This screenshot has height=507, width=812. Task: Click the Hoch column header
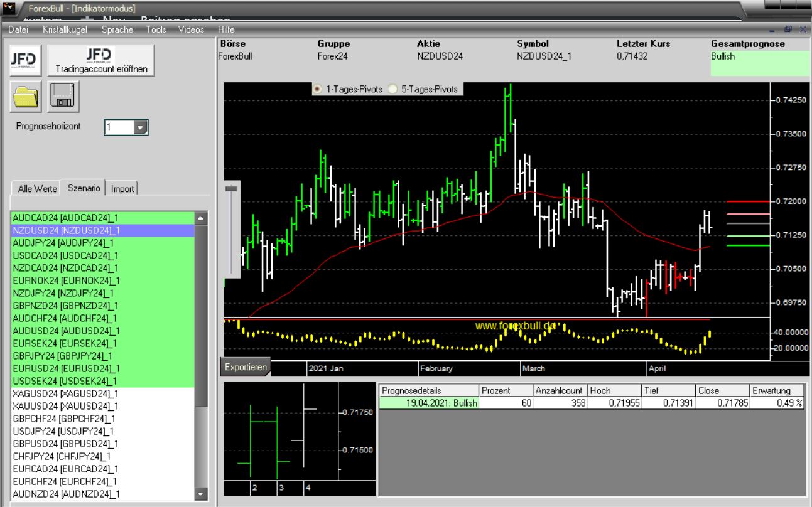[x=614, y=390]
